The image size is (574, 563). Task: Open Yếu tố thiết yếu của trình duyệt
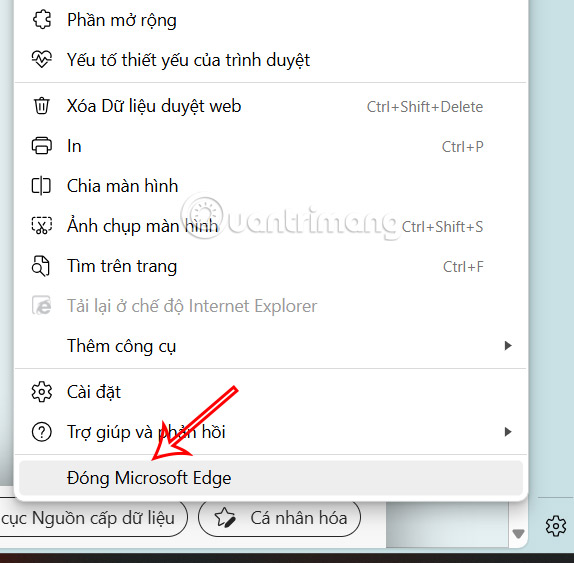point(271,60)
